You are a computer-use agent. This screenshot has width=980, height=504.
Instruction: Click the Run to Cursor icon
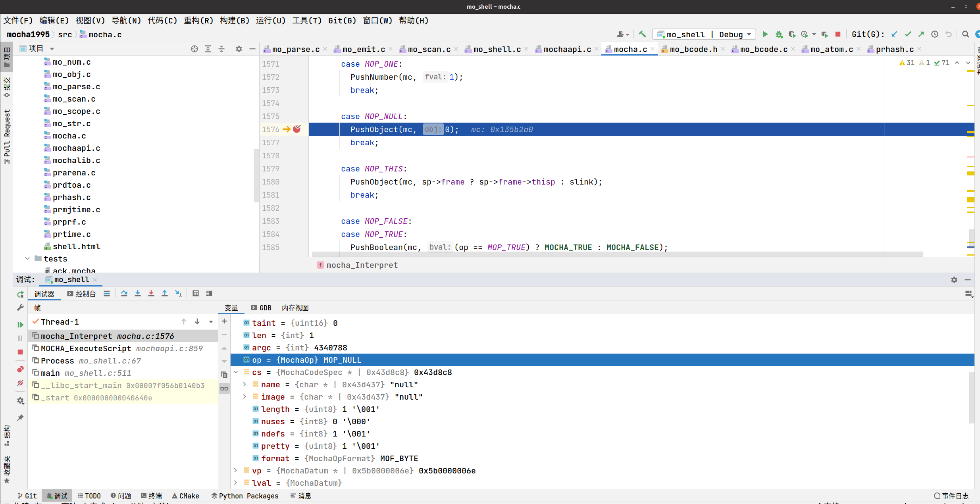pyautogui.click(x=179, y=294)
